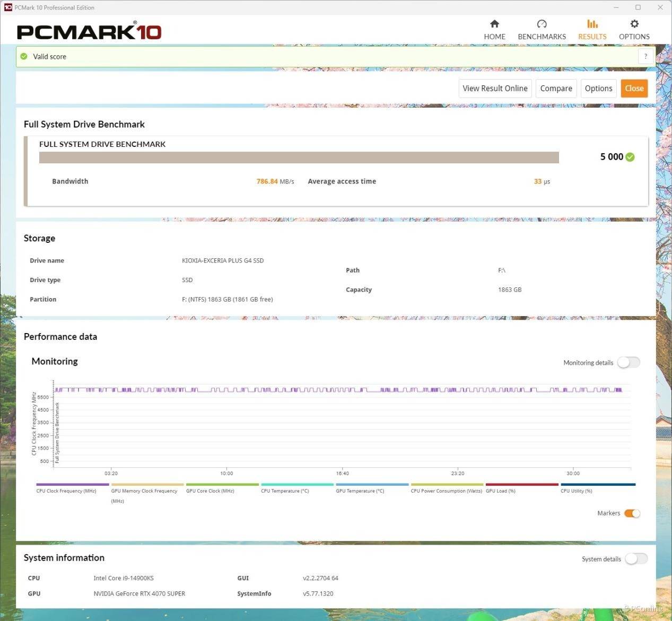Enable the System details toggle

pos(636,558)
